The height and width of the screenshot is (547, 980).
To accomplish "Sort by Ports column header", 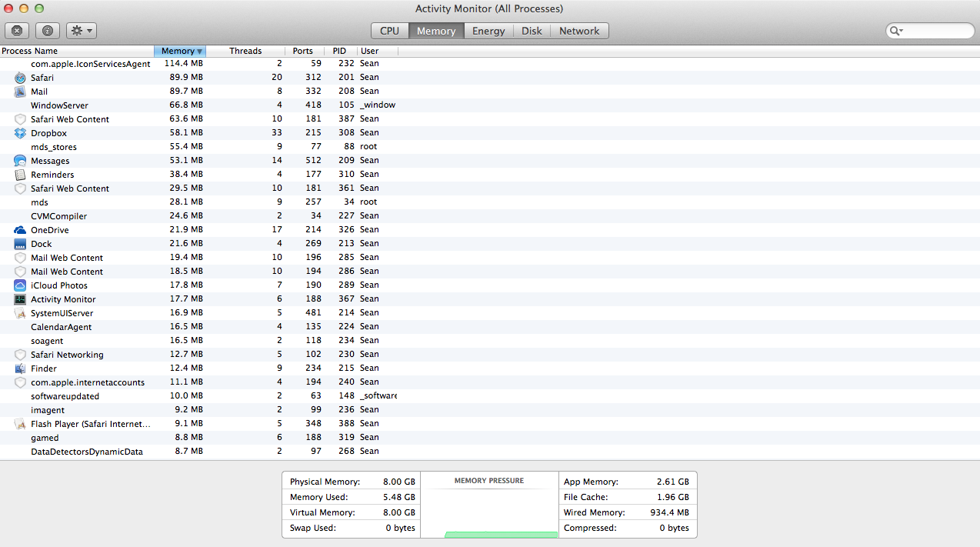I will point(303,51).
